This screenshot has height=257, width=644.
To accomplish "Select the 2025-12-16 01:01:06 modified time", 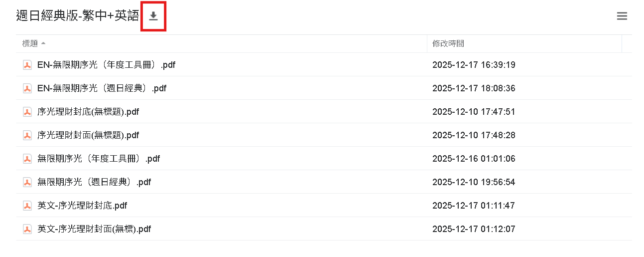I will click(x=473, y=159).
